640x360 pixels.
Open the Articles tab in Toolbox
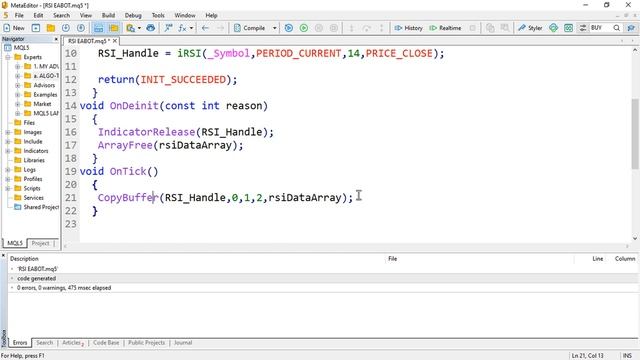point(72,343)
